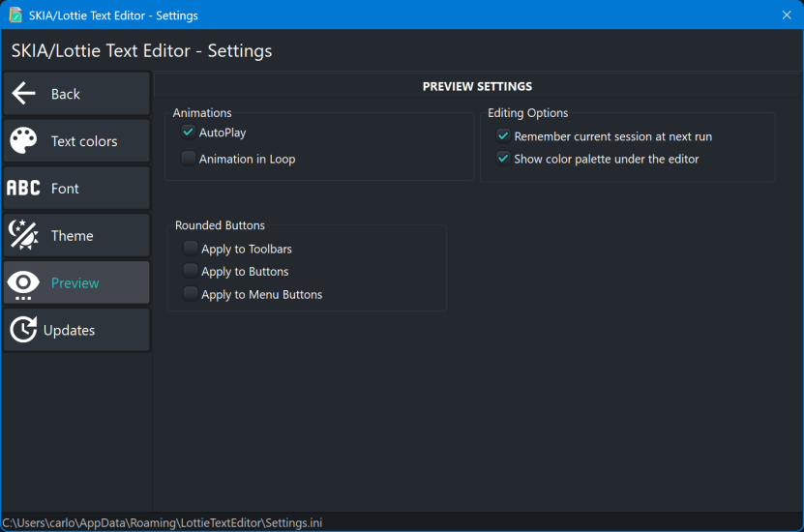Screen dimensions: 804x532
Task: Enable Animation in Loop checkbox
Action: [189, 158]
